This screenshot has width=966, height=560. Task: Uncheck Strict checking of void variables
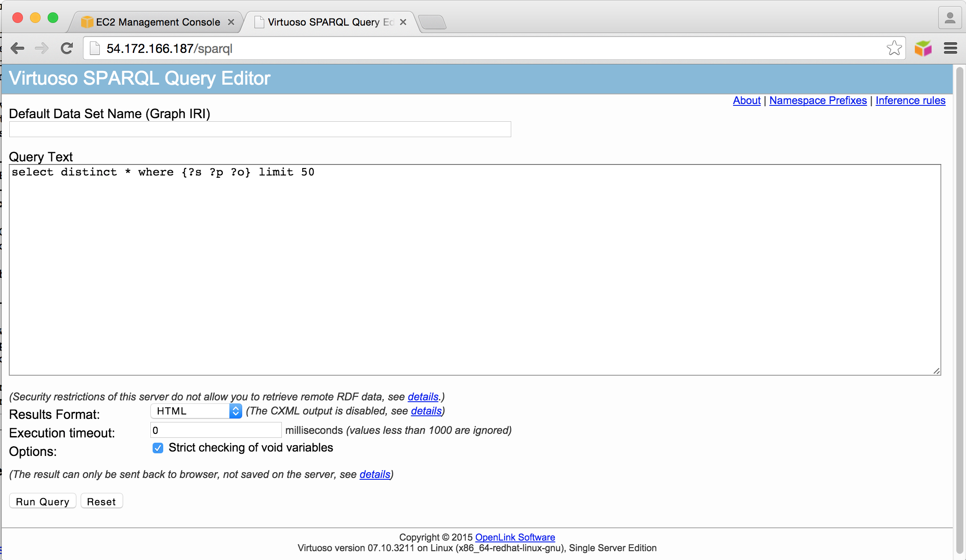point(158,448)
